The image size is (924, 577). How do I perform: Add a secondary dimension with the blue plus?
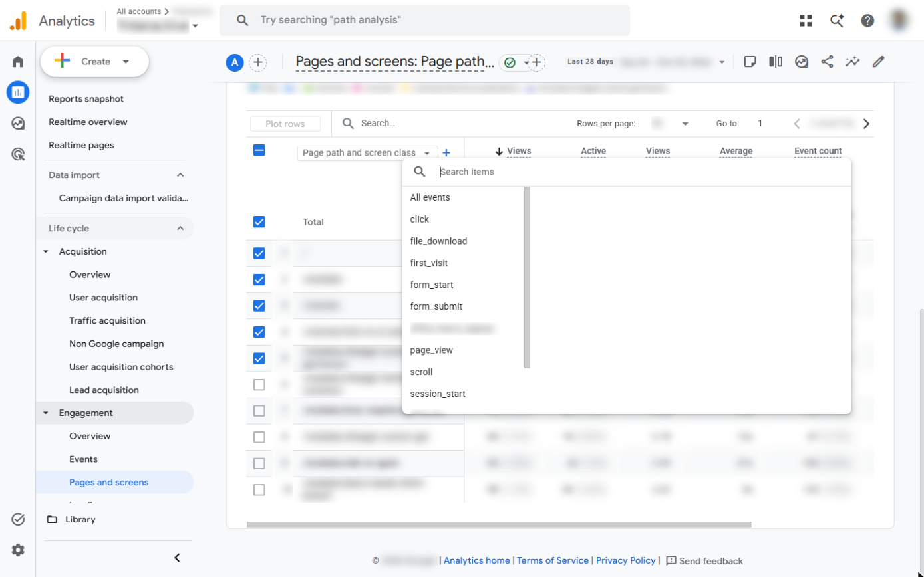coord(446,153)
